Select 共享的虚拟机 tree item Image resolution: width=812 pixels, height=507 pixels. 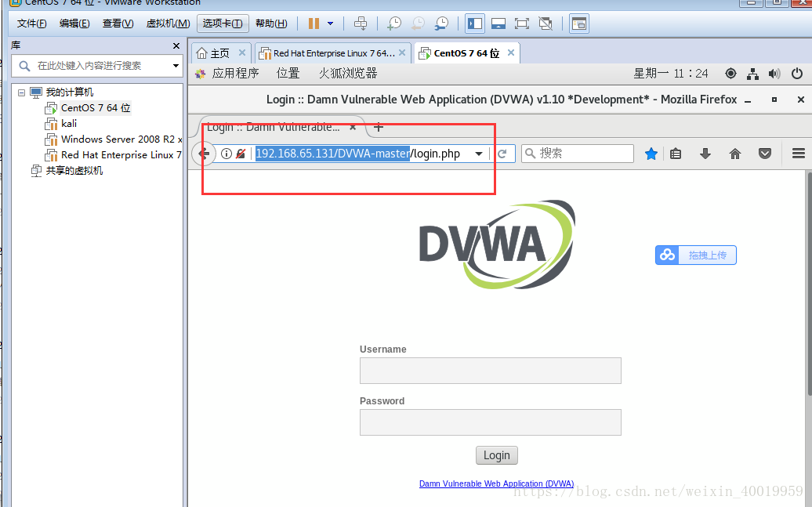[x=74, y=170]
